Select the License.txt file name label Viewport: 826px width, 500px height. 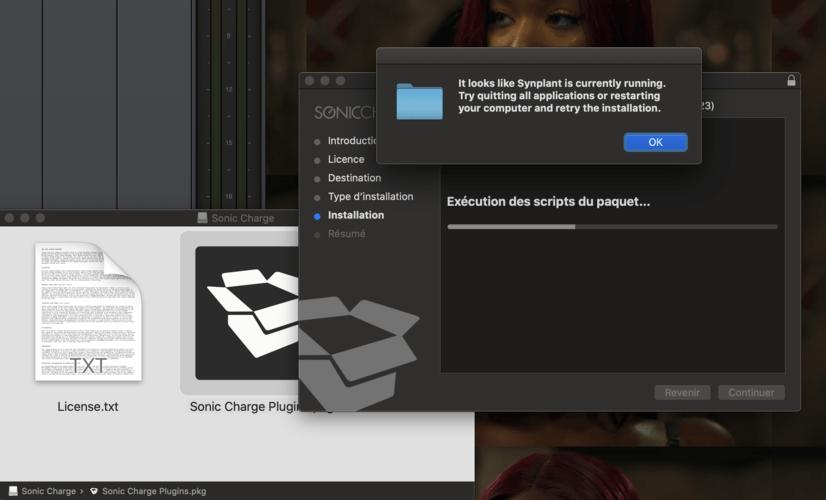[87, 407]
